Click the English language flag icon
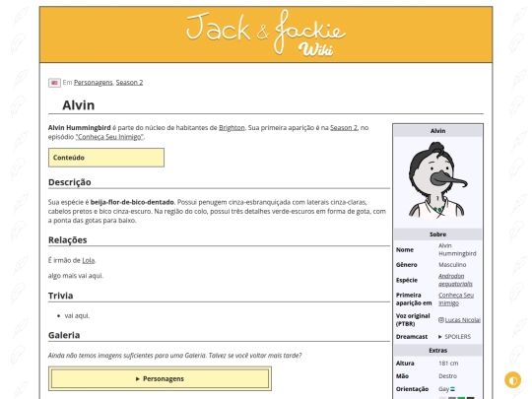Image resolution: width=532 pixels, height=399 pixels. pos(54,83)
